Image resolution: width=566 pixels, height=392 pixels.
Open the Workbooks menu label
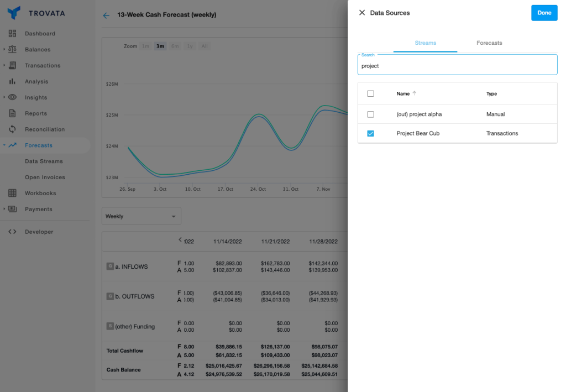click(40, 194)
